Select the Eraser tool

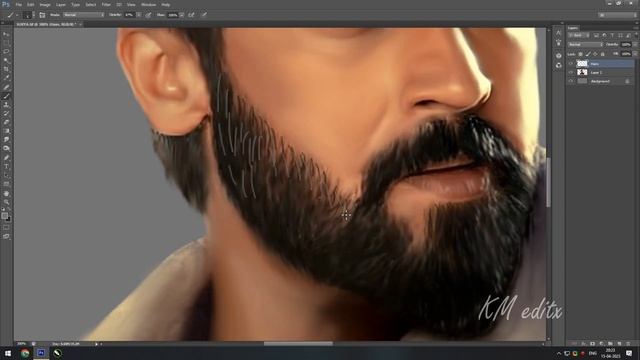(6, 122)
